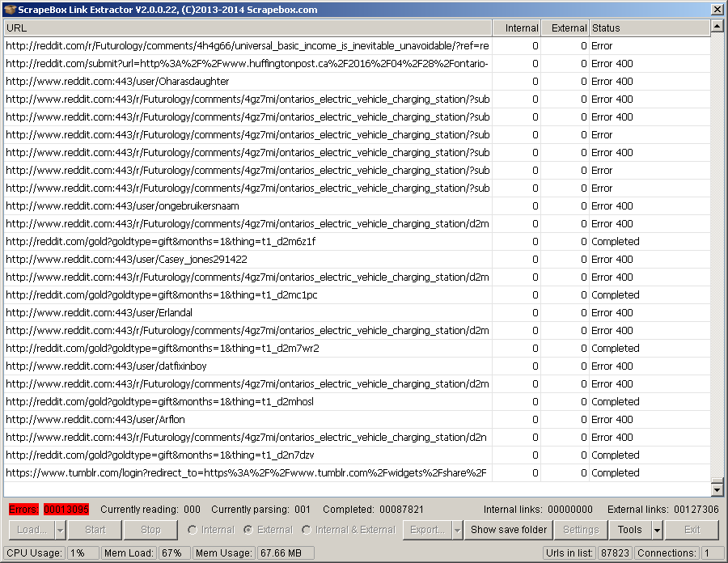Viewport: 728px width, 563px height.
Task: Select the gold gift t1_d2m6z1f URL row
Action: pyautogui.click(x=357, y=241)
